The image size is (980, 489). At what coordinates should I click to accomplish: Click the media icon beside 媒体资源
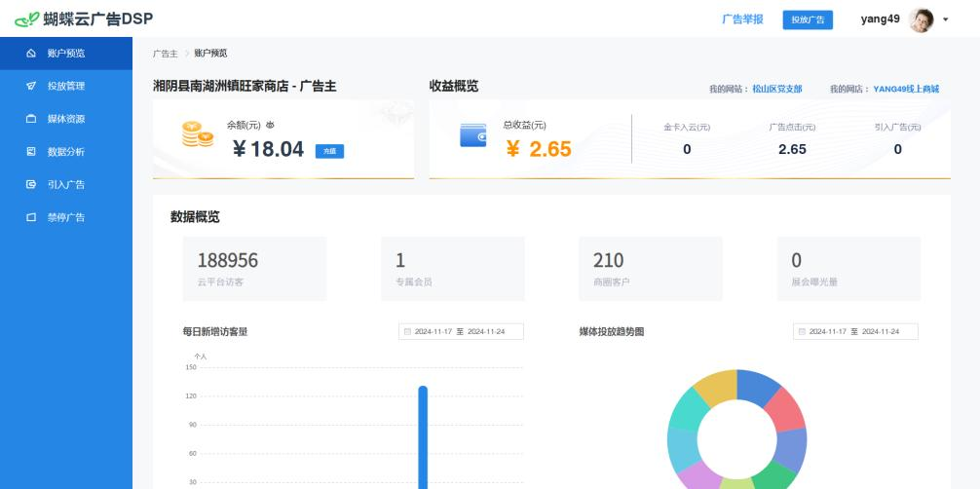tap(31, 119)
